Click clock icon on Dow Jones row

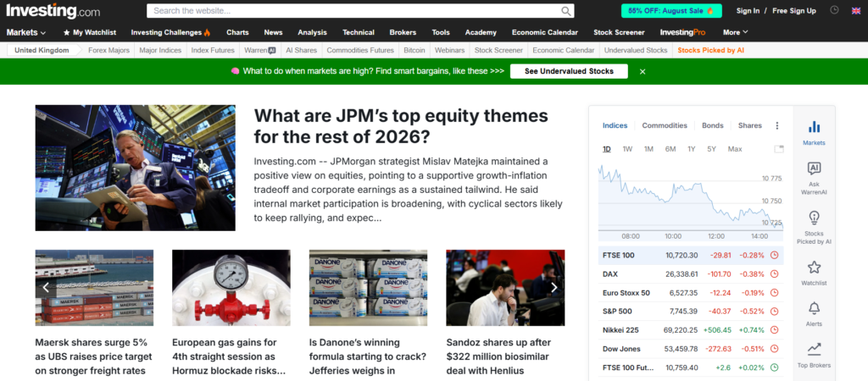point(775,349)
